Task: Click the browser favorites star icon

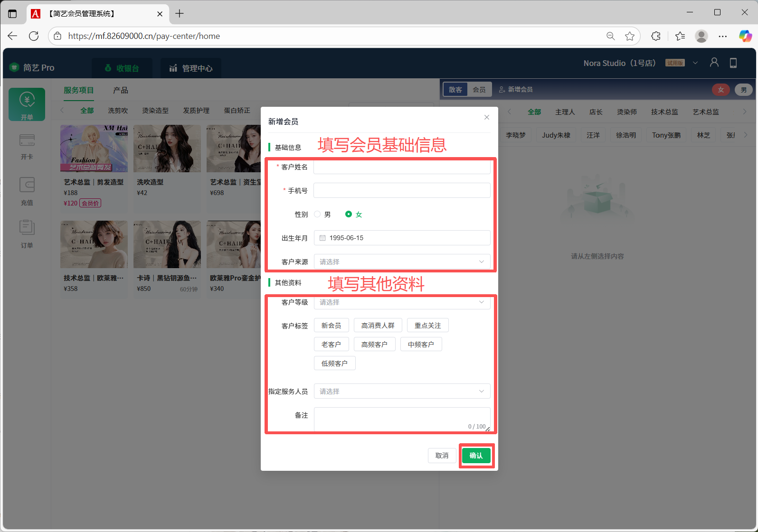Action: click(630, 36)
